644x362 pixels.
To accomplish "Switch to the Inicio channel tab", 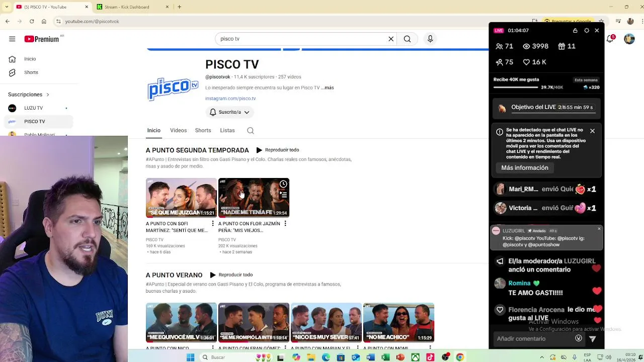I will (x=154, y=130).
